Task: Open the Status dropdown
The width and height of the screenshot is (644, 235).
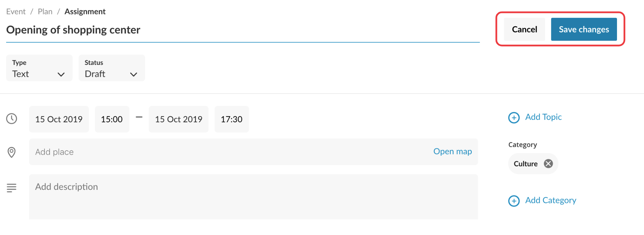Action: 111,68
